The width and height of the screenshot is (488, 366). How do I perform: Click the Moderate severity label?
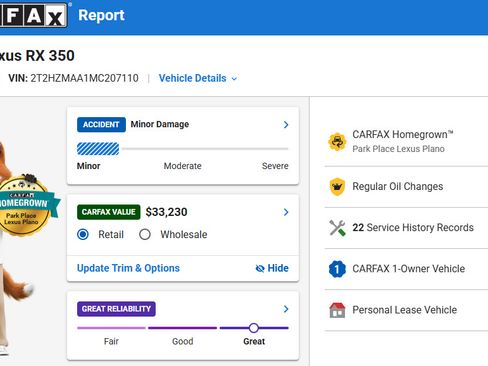click(x=183, y=166)
